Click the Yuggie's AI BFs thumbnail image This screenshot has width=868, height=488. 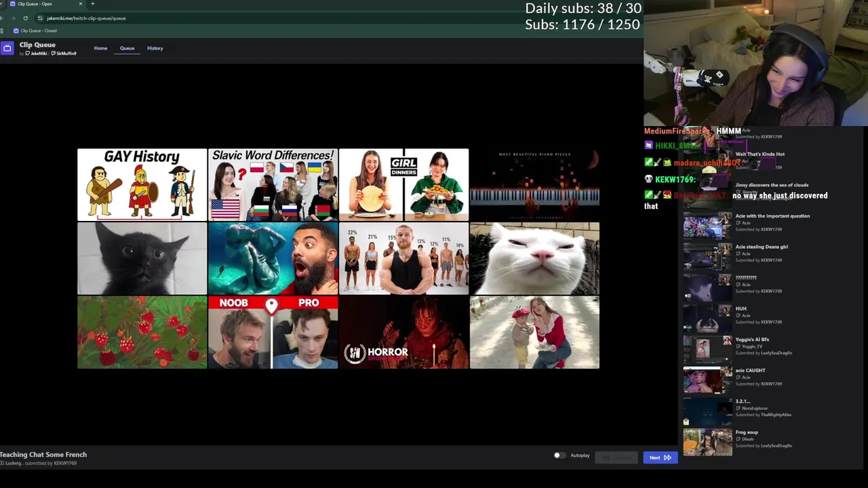point(707,350)
